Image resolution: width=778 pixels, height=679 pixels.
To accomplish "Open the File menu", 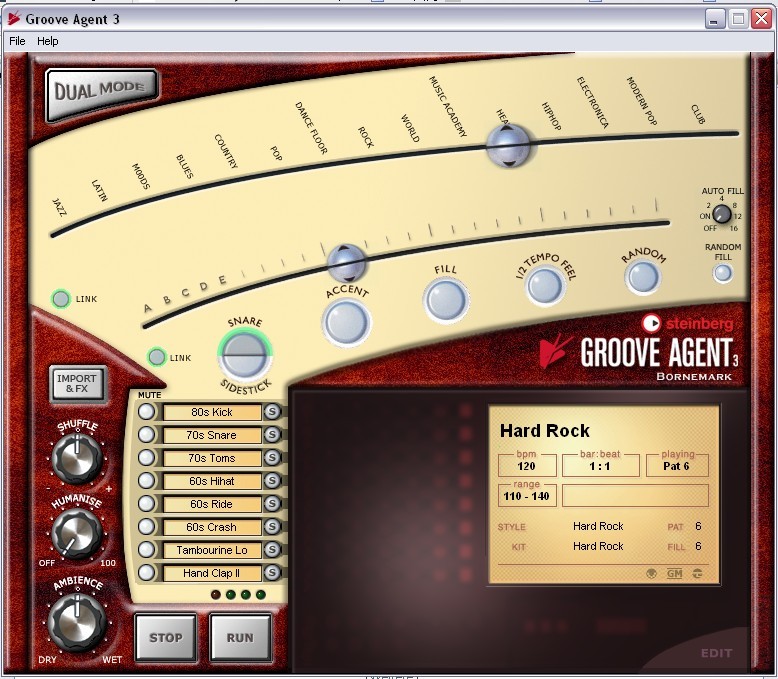I will point(17,41).
